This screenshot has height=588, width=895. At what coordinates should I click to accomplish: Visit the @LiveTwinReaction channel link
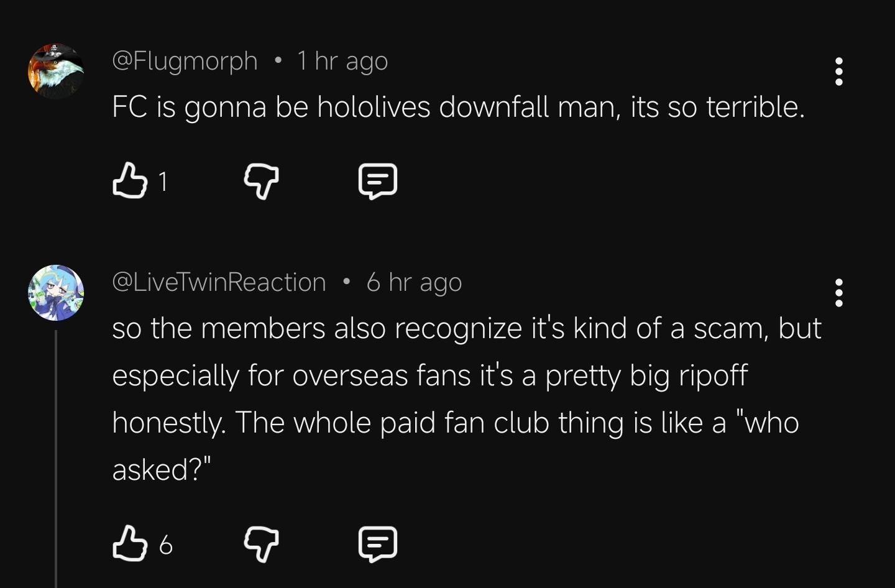[219, 282]
